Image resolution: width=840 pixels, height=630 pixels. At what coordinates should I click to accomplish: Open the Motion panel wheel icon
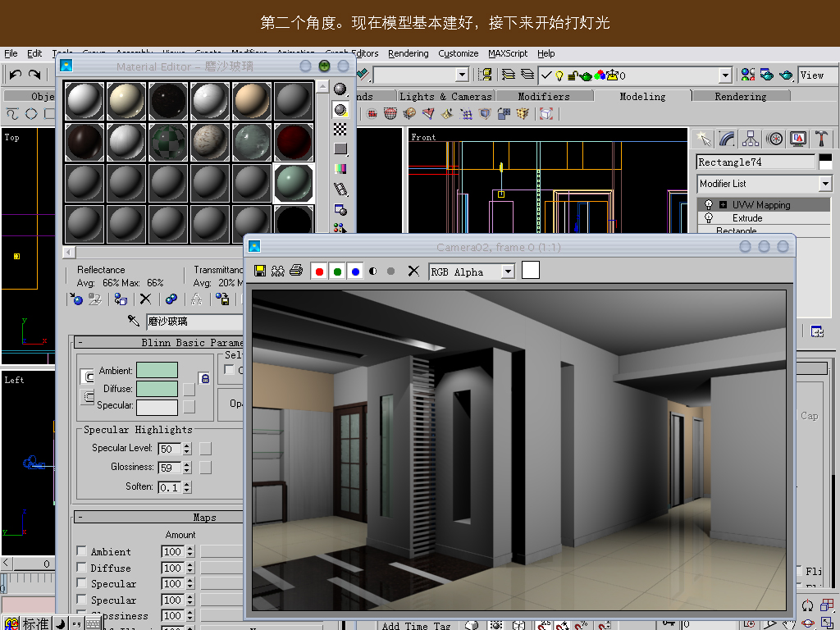coord(774,139)
